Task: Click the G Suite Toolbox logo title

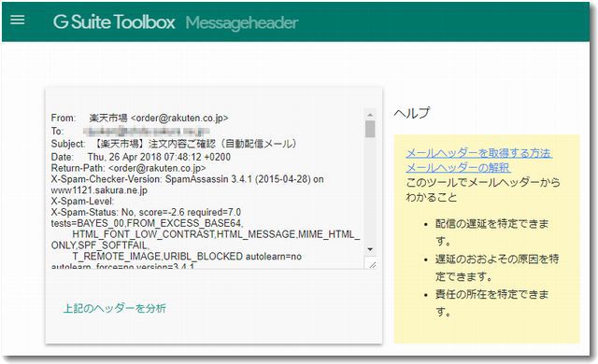Action: coord(114,22)
